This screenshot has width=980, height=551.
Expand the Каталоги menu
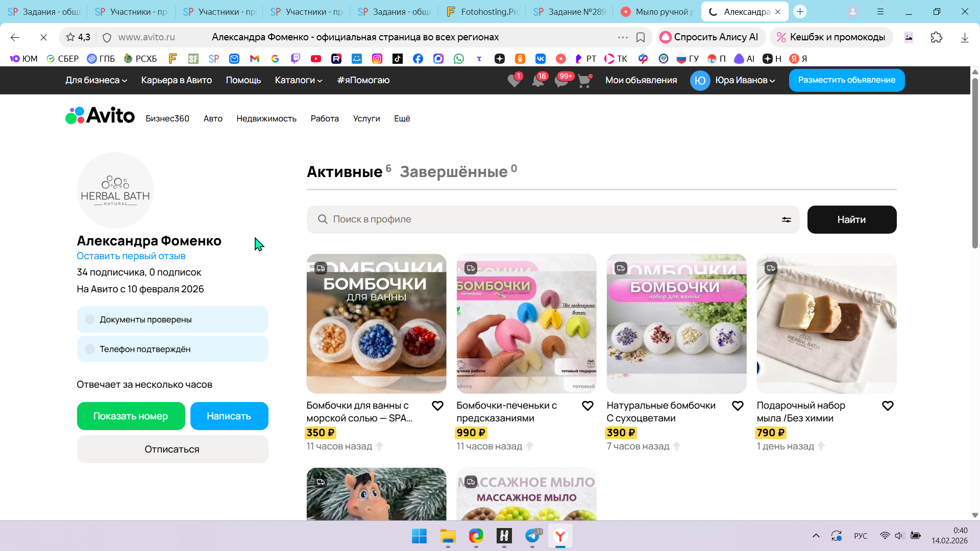pos(298,80)
